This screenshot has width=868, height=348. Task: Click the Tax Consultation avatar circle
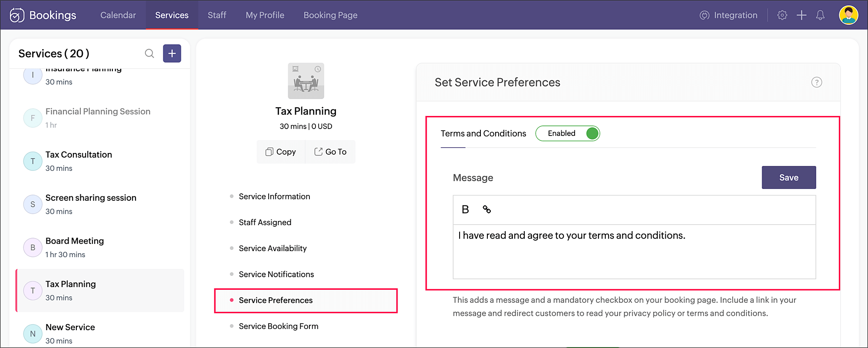point(33,161)
